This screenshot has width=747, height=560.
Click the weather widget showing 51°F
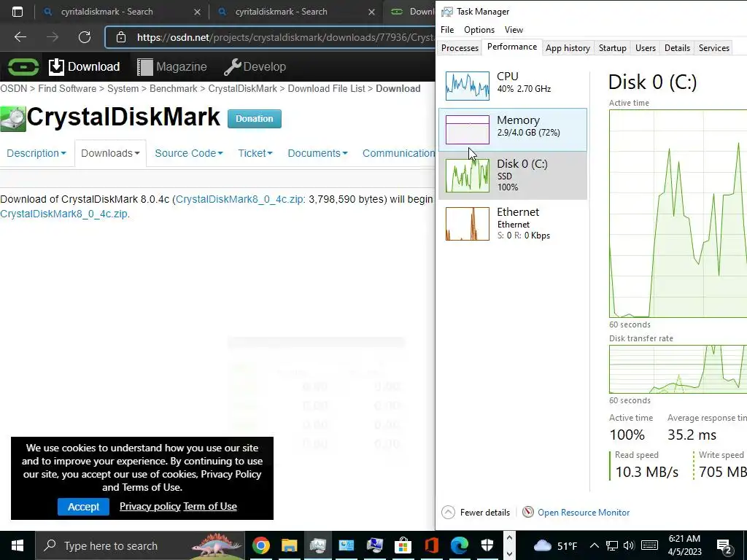click(555, 545)
